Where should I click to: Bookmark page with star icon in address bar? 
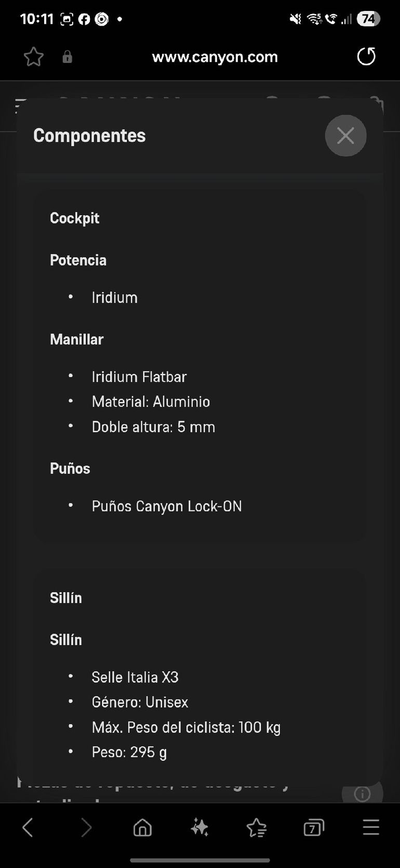coord(34,57)
